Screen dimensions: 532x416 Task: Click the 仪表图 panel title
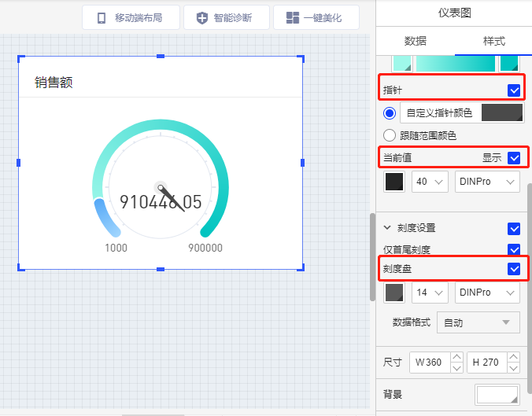coord(454,13)
